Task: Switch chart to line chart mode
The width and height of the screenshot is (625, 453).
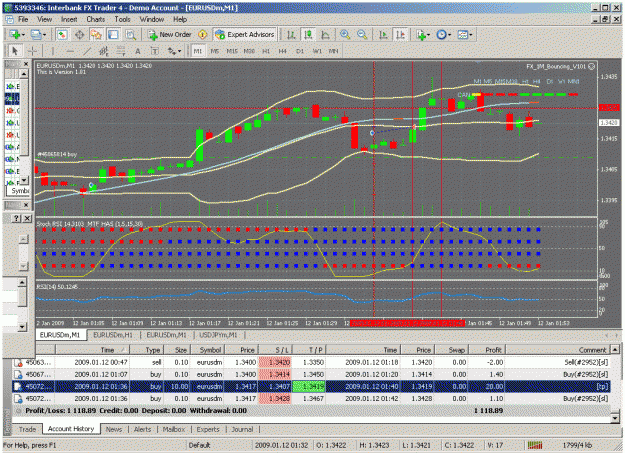Action: tap(325, 35)
